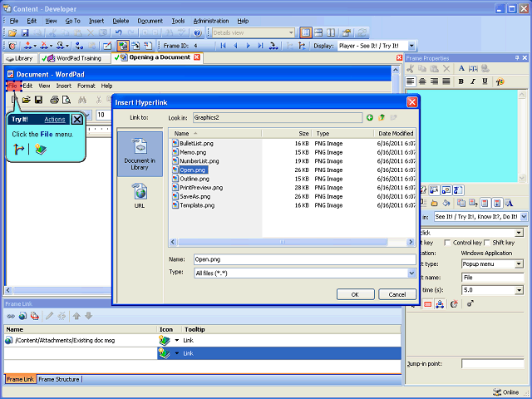Sort files by Size column header
This screenshot has height=399, width=532.
[x=286, y=133]
